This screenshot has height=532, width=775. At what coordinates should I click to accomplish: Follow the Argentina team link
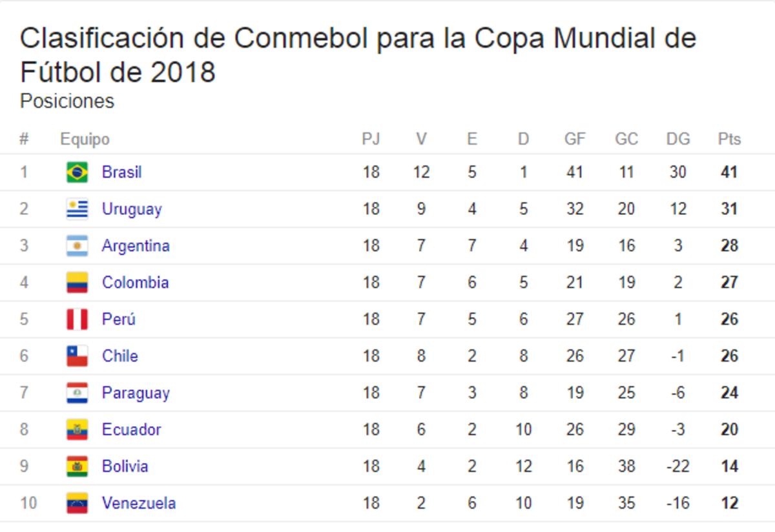pyautogui.click(x=136, y=246)
